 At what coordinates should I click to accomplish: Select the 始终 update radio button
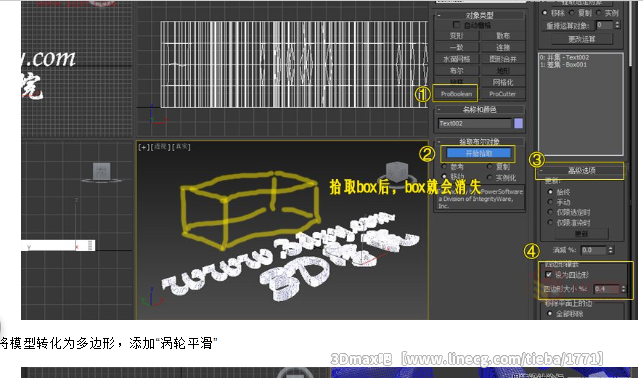tap(550, 191)
